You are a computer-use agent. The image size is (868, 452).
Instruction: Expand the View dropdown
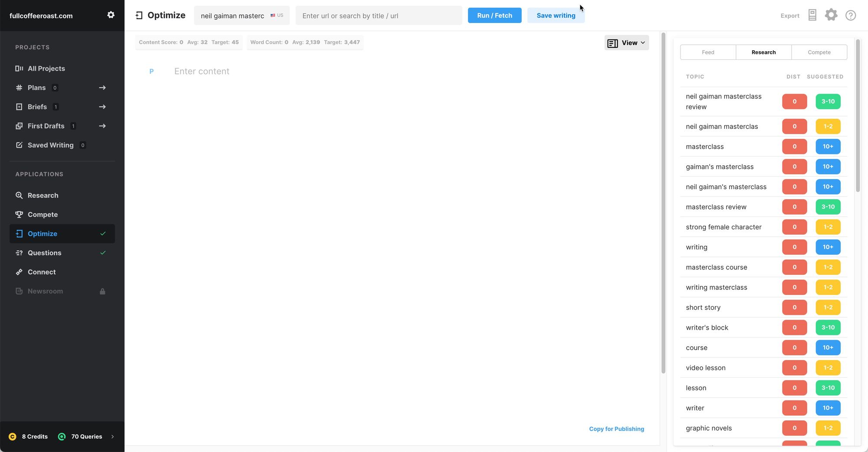(x=626, y=43)
